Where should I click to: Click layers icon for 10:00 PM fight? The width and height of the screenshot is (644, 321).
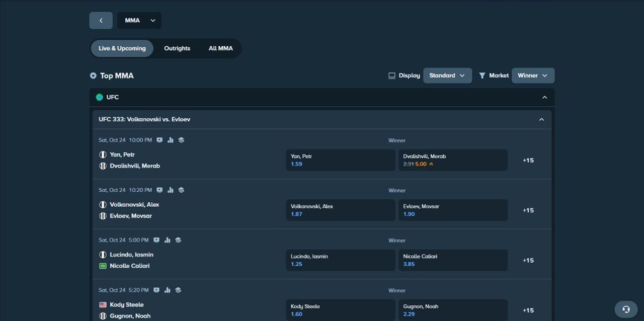[x=181, y=140]
